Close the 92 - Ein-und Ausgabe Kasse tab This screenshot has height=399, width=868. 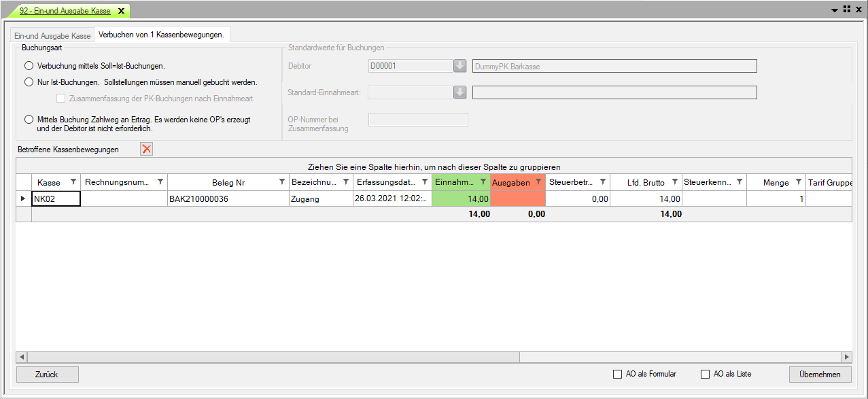(x=121, y=11)
